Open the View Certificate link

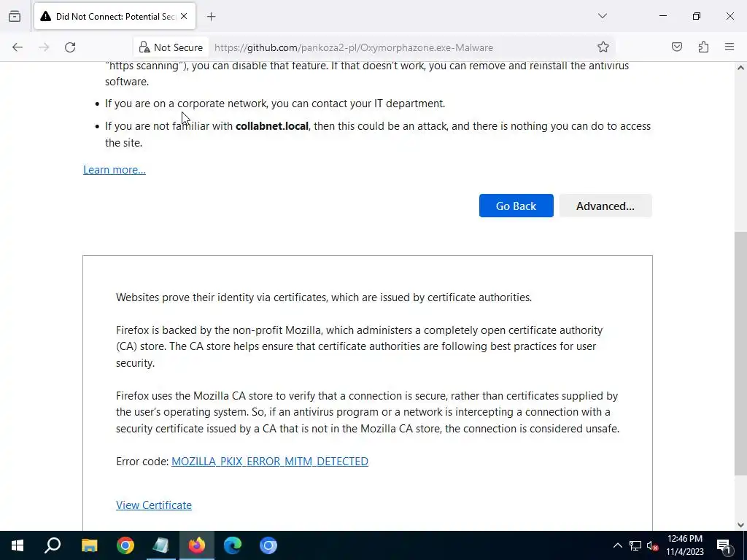pos(153,505)
